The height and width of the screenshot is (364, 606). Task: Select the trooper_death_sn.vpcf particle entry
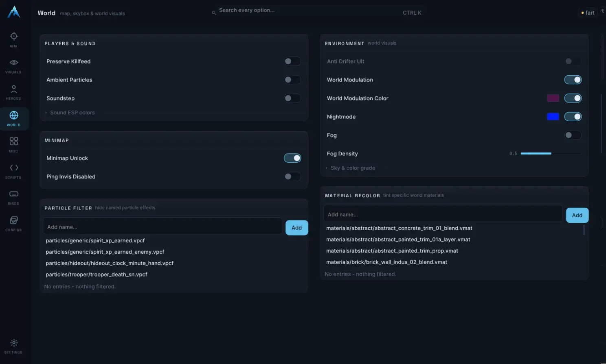tap(97, 275)
